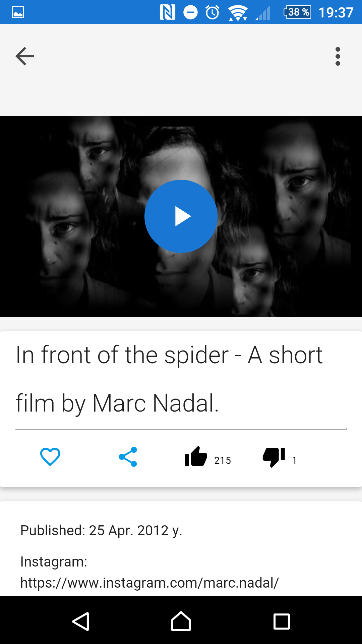Tap the NFC status bar icon
Viewport: 362px width, 644px height.
tap(168, 12)
